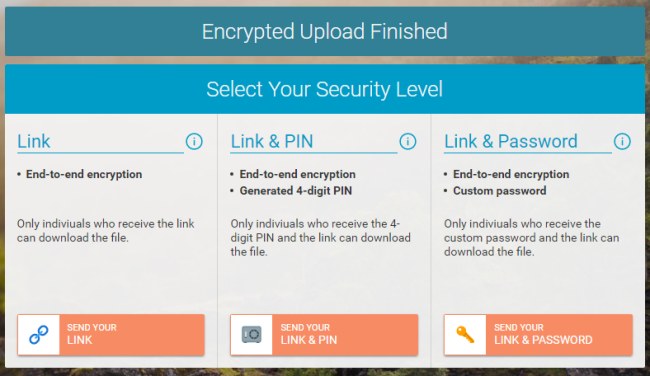Click Custom password bullet text
Image resolution: width=650 pixels, height=376 pixels.
tap(500, 191)
